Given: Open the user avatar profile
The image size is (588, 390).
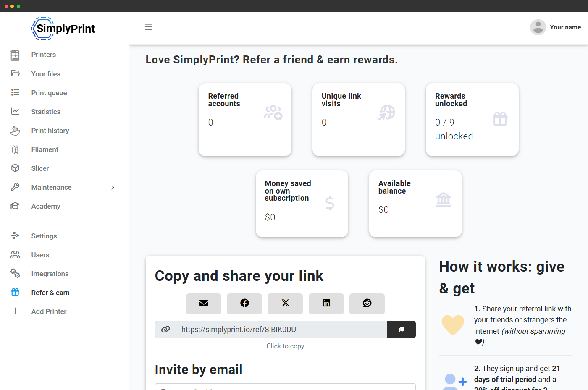Looking at the screenshot, I should click(x=538, y=27).
